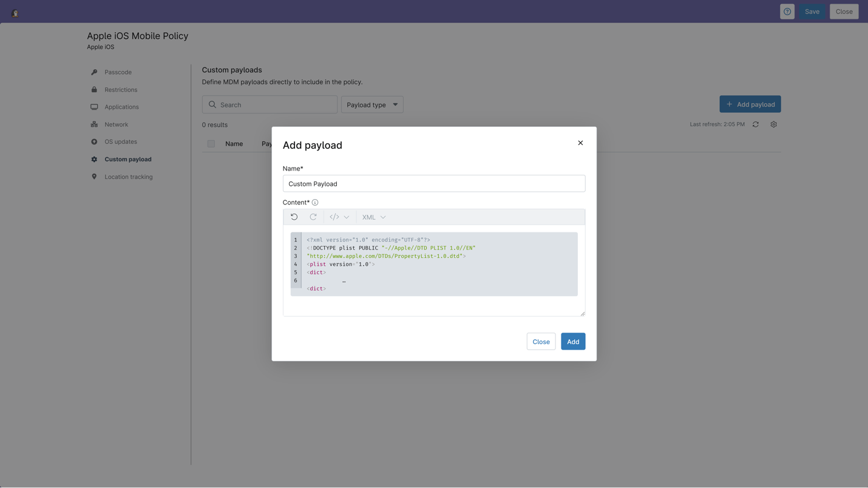Click the search magnifier icon
This screenshot has height=488, width=868.
point(212,104)
